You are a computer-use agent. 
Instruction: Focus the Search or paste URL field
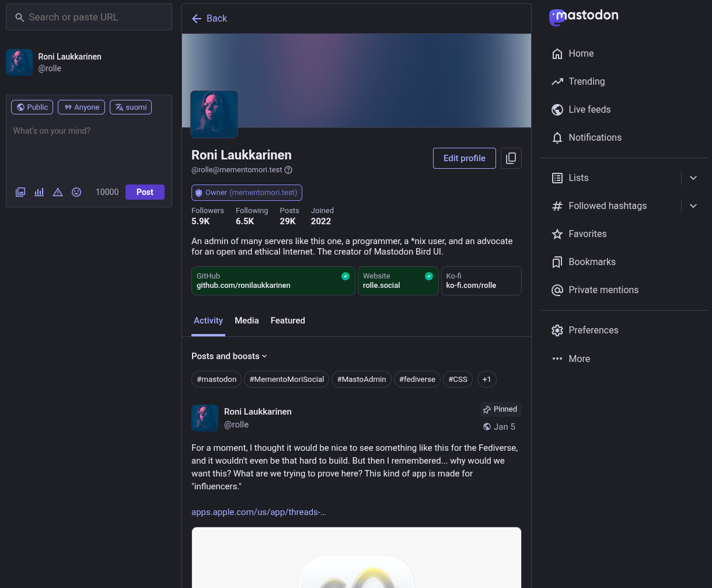pyautogui.click(x=93, y=18)
